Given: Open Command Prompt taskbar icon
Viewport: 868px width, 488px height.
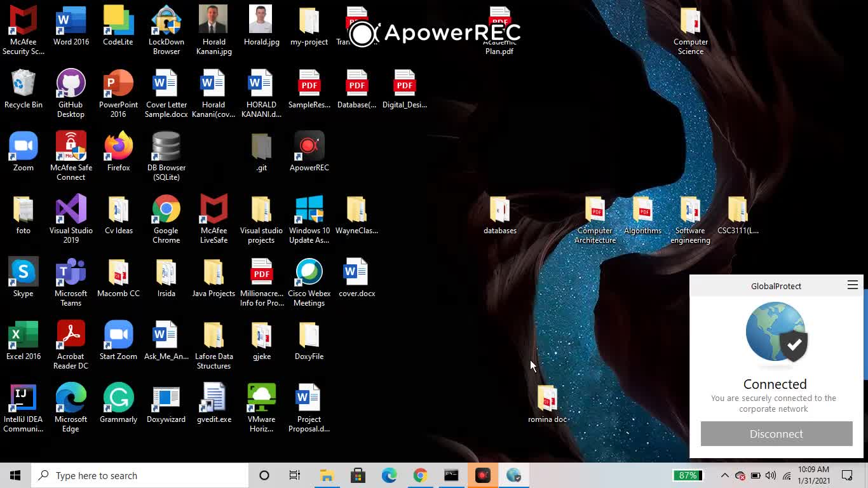Looking at the screenshot, I should coord(451,475).
